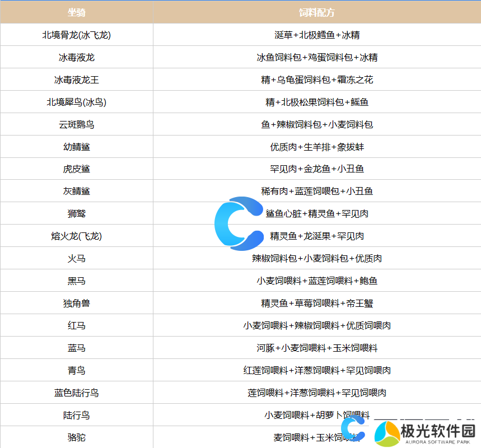
Task: Click the 精灵鱼+草莓饲喂料+帝王蟹 recipe text
Action: pos(316,303)
